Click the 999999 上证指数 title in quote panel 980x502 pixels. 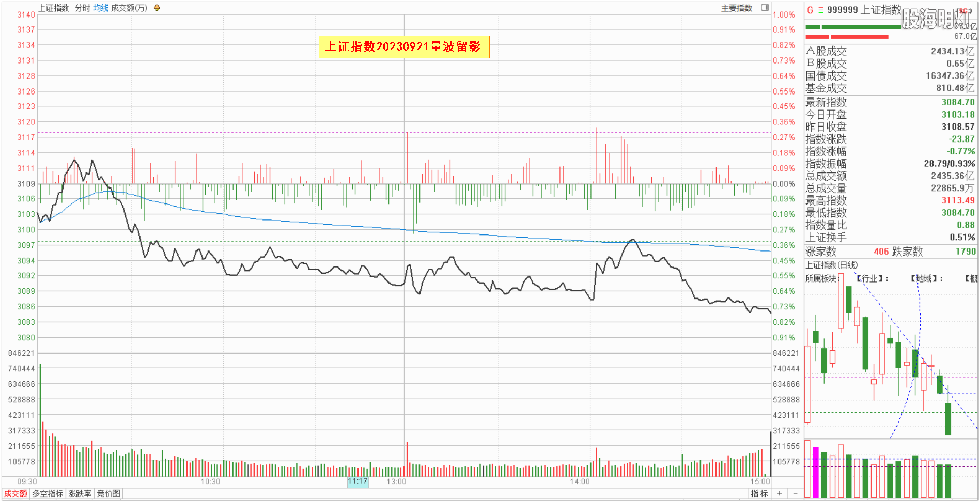(864, 10)
